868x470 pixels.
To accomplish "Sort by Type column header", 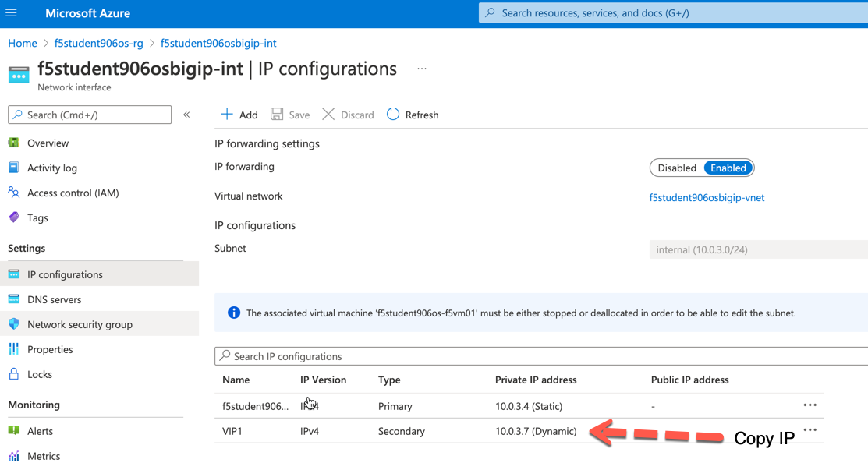I will (389, 380).
